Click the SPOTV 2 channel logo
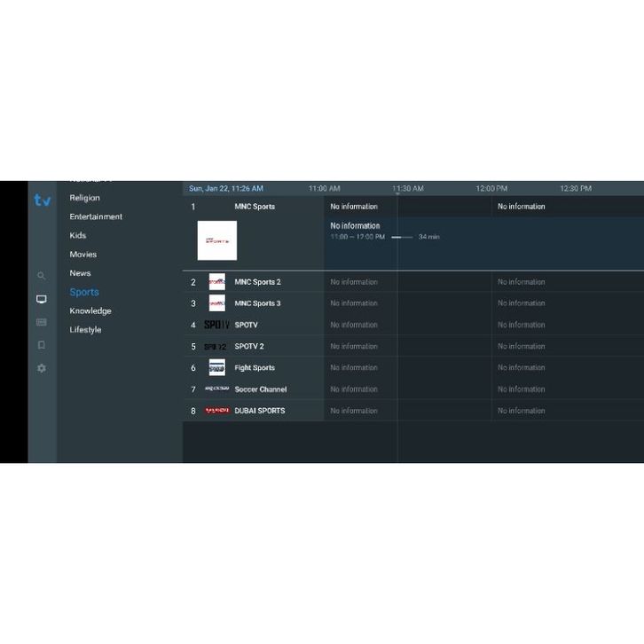 [216, 347]
